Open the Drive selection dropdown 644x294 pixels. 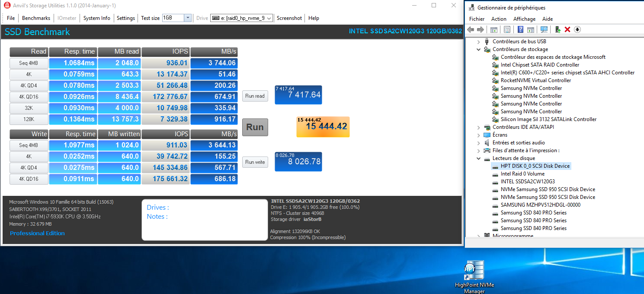269,18
